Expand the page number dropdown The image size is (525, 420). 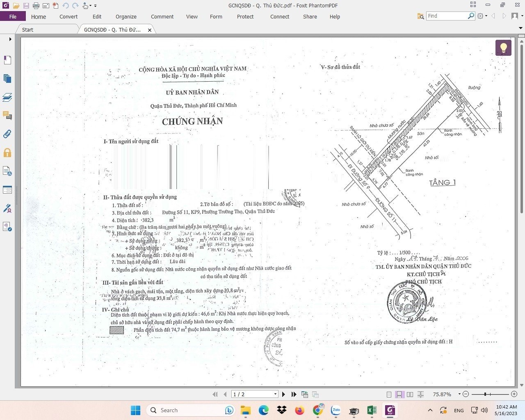(x=275, y=394)
